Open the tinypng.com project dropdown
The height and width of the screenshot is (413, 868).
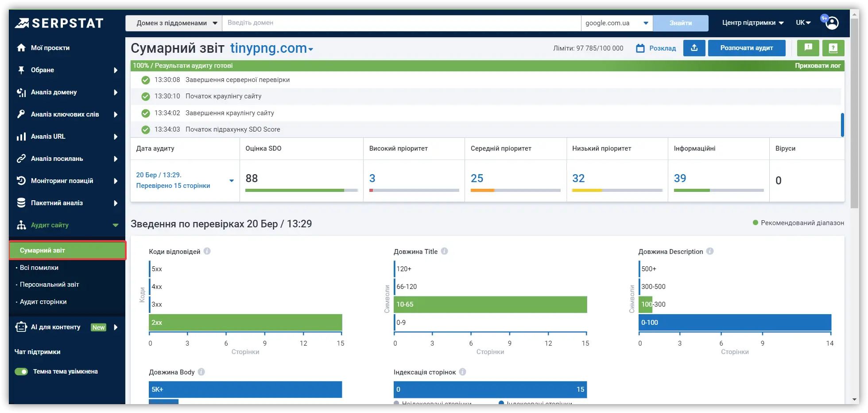(x=271, y=48)
